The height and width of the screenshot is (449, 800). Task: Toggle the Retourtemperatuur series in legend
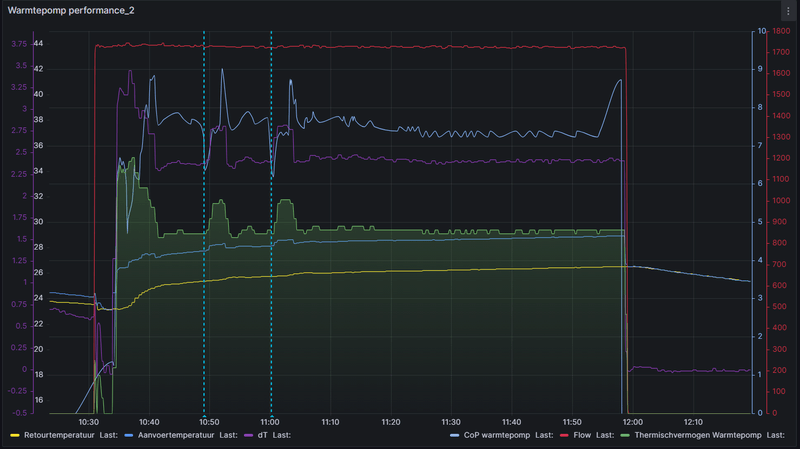[x=59, y=435]
